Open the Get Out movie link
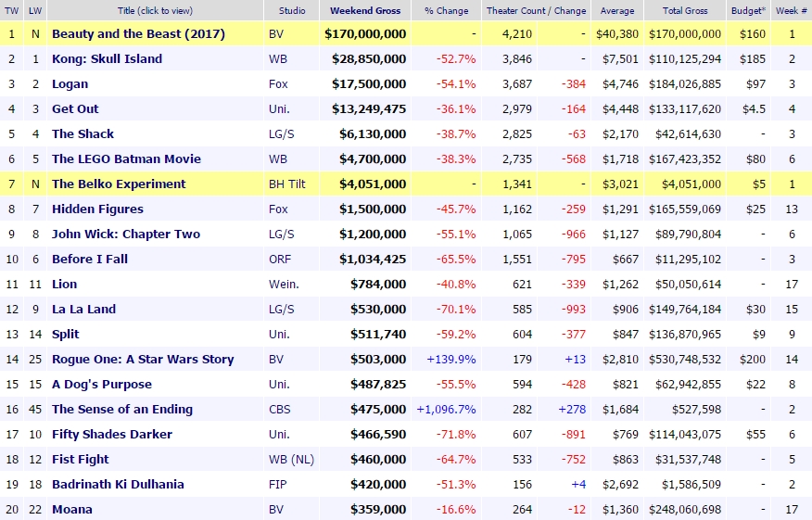Image resolution: width=812 pixels, height=520 pixels. (x=75, y=108)
